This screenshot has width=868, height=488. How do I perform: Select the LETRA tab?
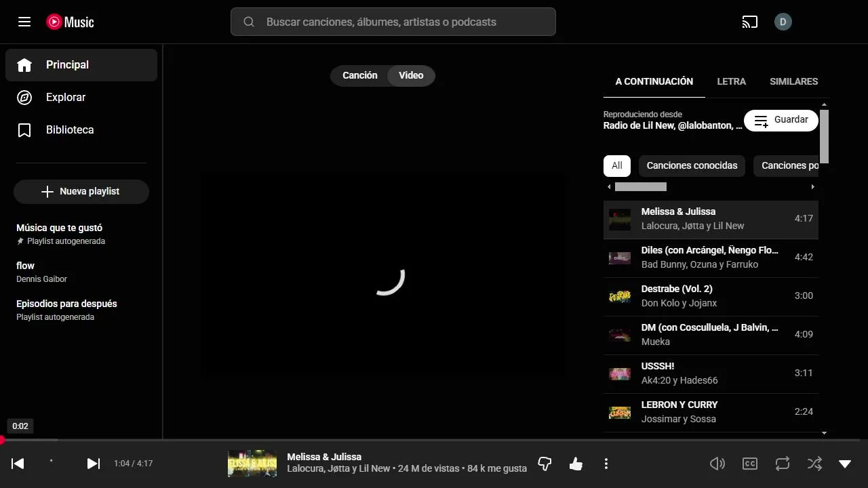click(x=732, y=81)
